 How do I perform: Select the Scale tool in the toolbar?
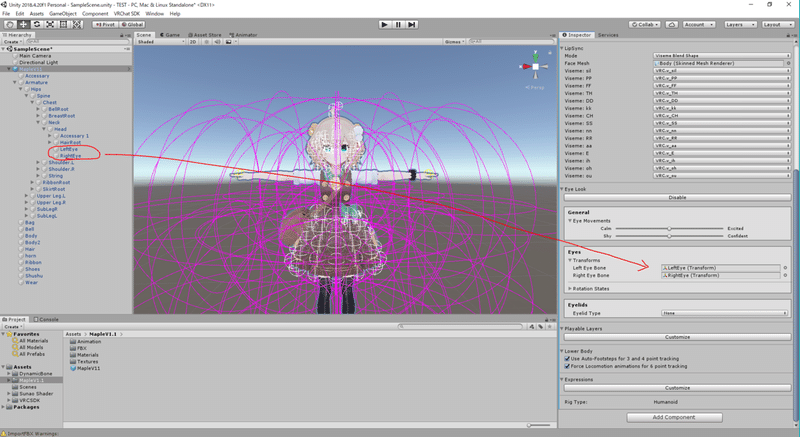point(50,24)
